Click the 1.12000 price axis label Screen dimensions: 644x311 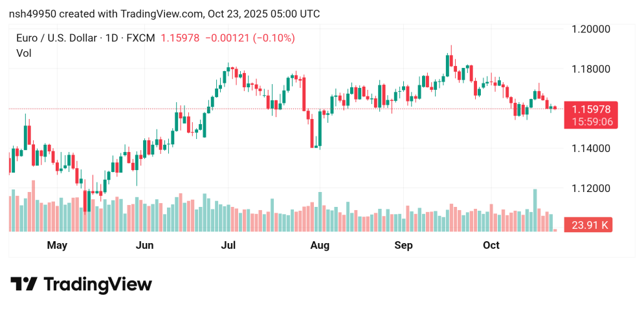coord(592,189)
